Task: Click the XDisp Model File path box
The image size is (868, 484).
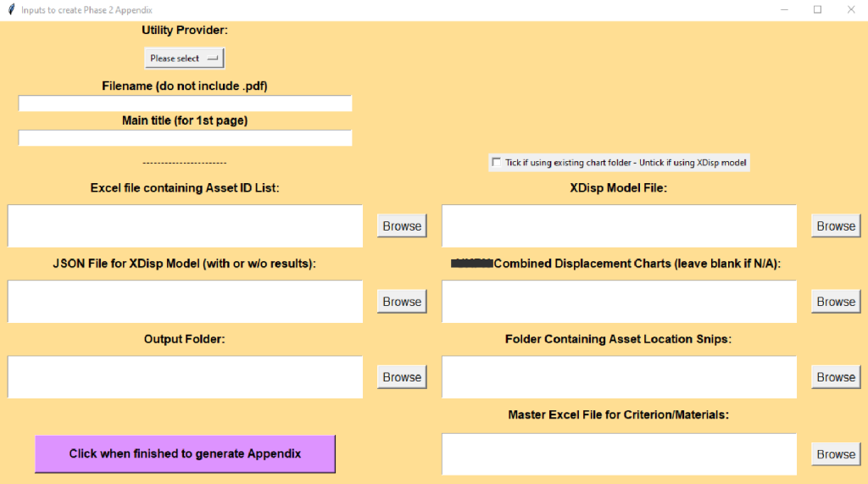Action: click(619, 226)
